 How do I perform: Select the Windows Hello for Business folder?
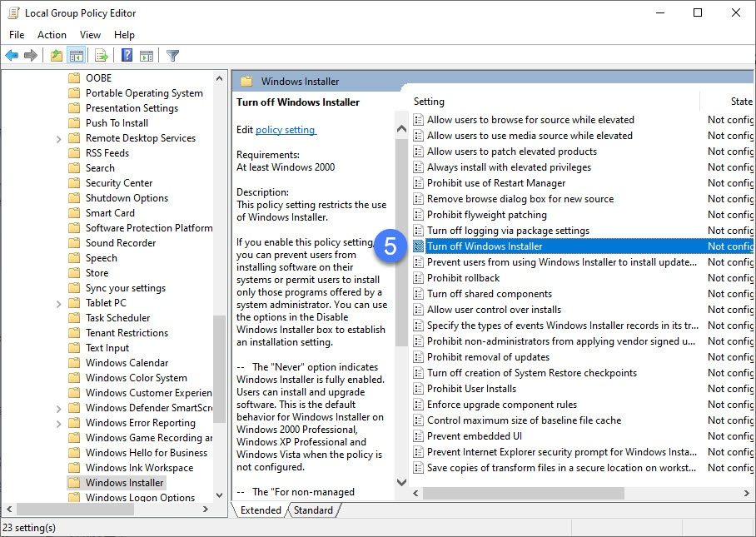[x=147, y=453]
